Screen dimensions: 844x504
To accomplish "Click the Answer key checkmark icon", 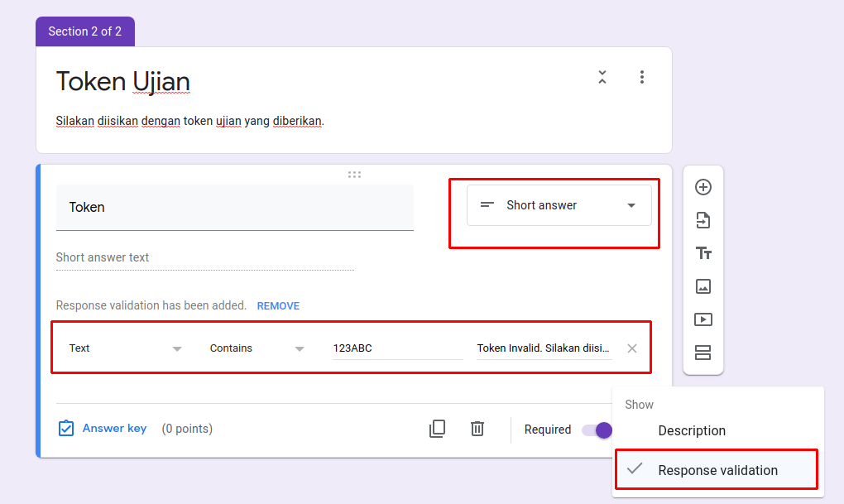I will click(x=65, y=429).
